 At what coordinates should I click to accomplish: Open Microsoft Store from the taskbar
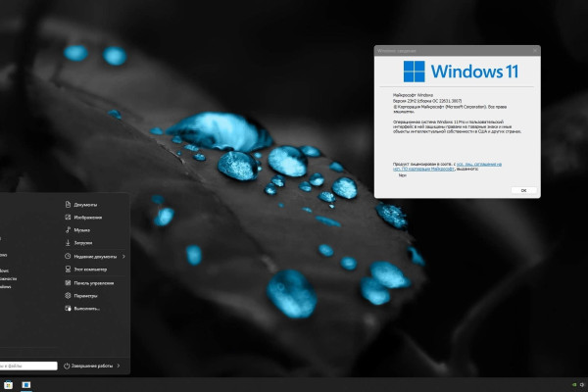pyautogui.click(x=8, y=385)
